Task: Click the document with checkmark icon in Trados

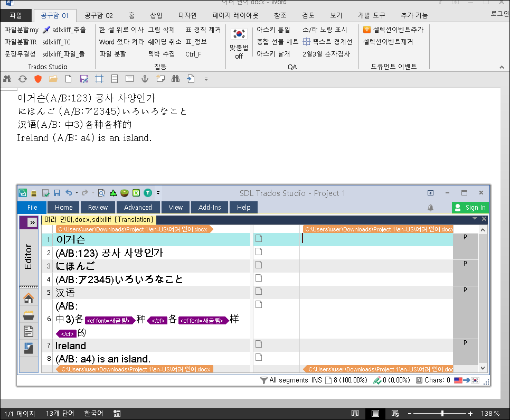Action: click(45, 193)
